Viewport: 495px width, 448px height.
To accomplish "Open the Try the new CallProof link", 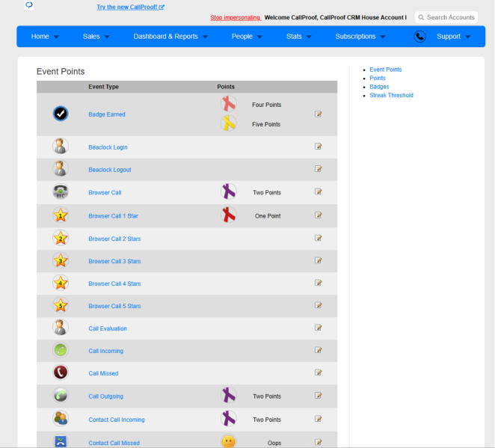I will pos(130,7).
